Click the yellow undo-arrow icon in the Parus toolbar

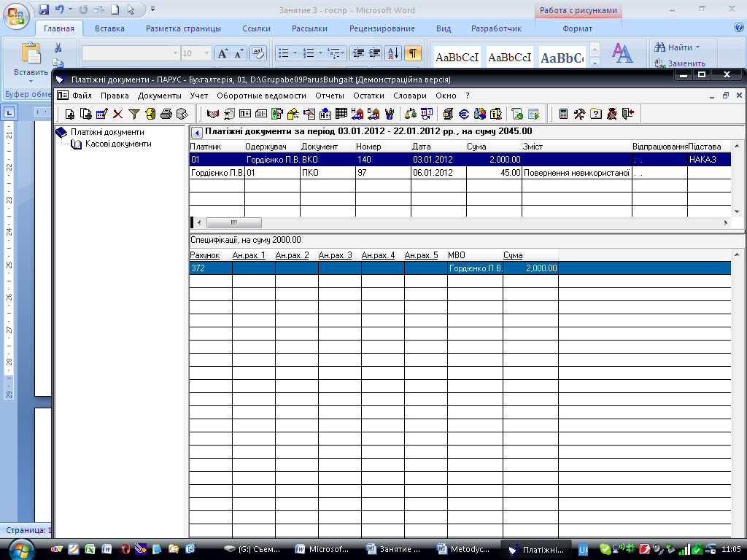click(x=150, y=114)
